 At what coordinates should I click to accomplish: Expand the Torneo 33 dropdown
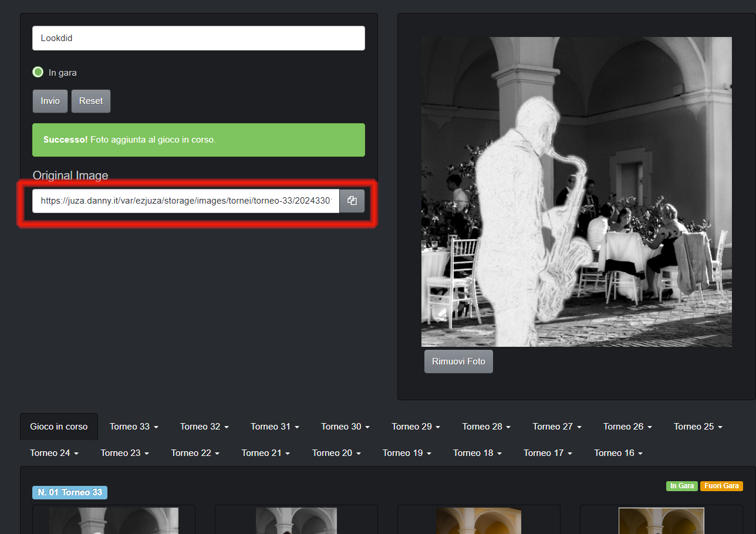(134, 427)
